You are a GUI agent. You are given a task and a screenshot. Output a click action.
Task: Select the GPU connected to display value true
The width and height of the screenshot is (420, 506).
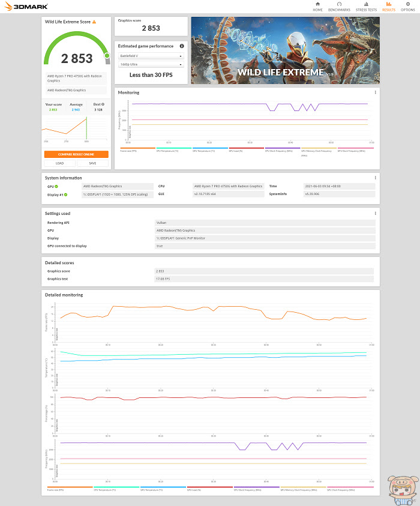coord(265,246)
